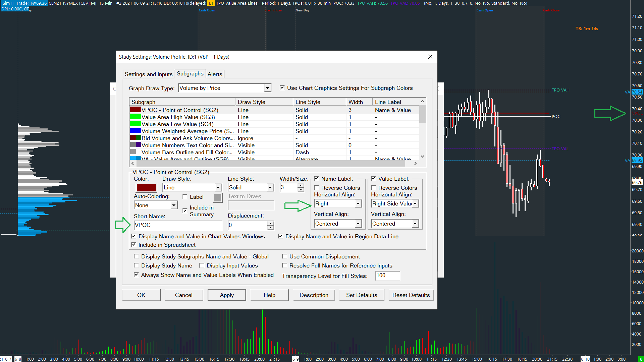644x362 pixels.
Task: Open the Graph Draw Type dropdown
Action: (x=267, y=88)
